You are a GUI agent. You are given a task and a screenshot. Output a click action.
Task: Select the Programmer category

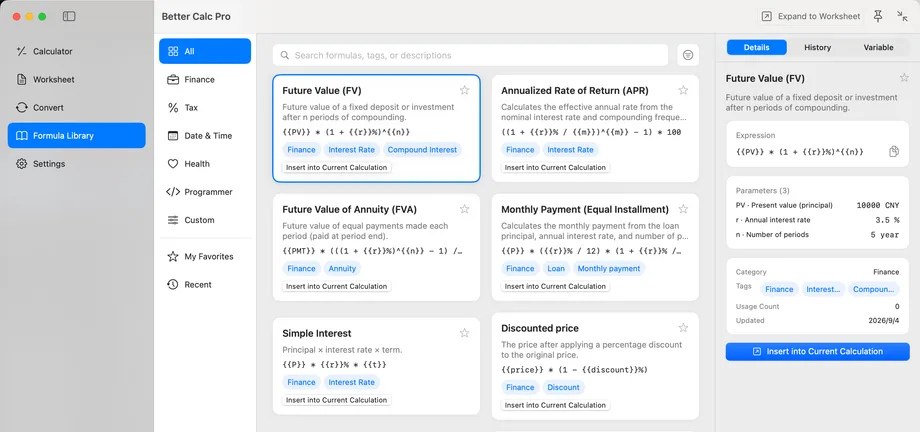coord(205,192)
